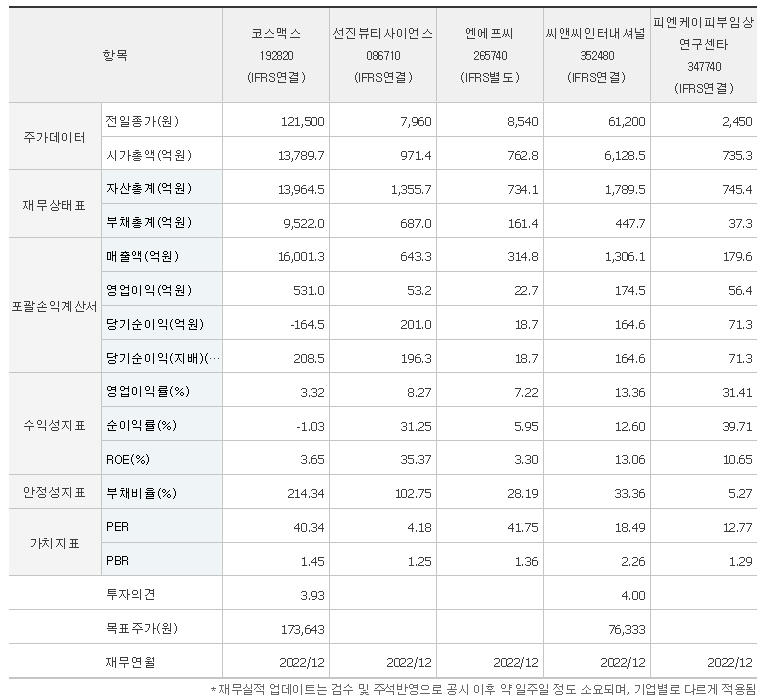
Task: Select the 안정성지표 category cell
Action: tap(55, 492)
